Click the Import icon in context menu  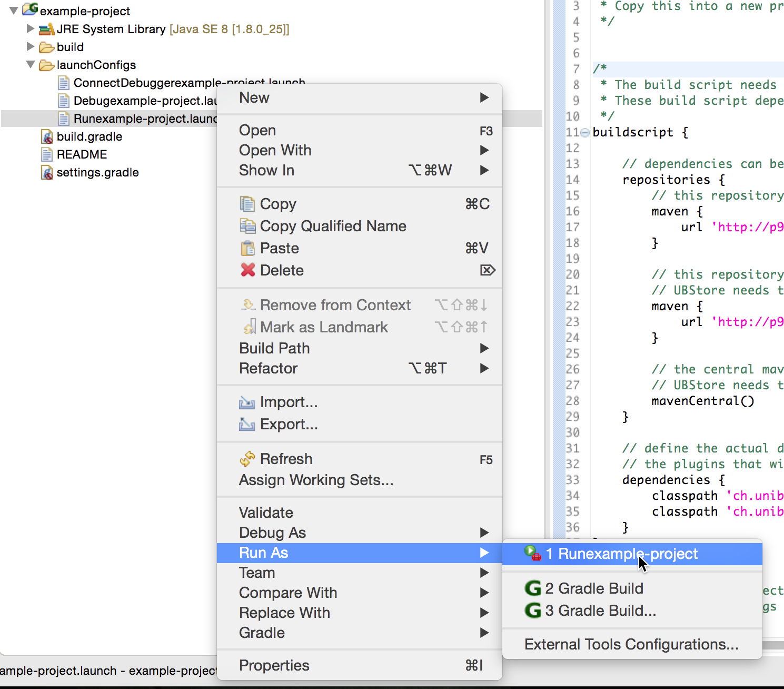[247, 402]
